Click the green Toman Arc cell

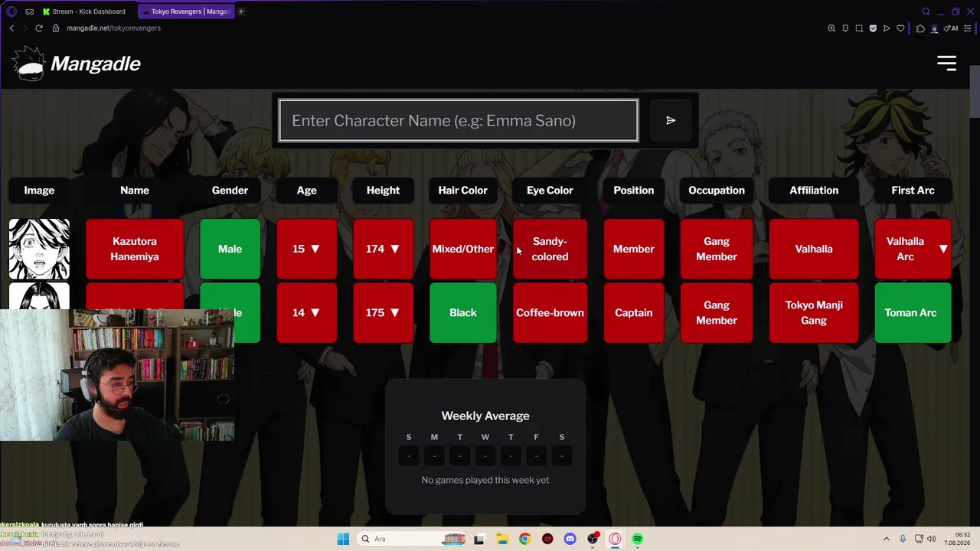913,312
